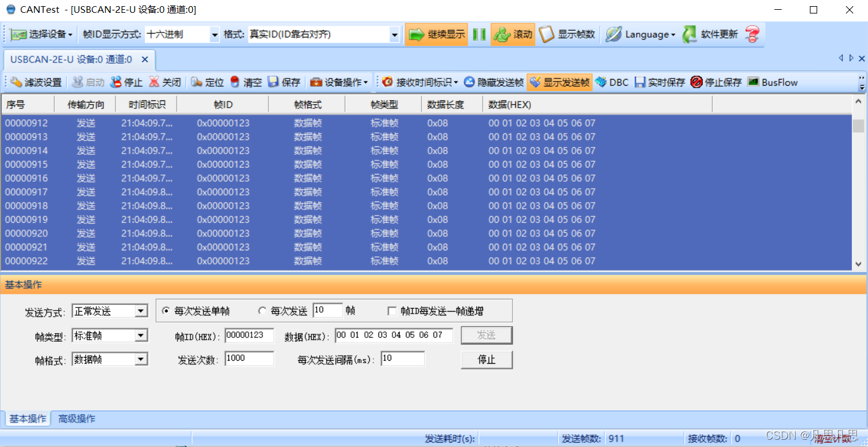Open 接收时间标识 receive time menu
Image resolution: width=868 pixels, height=447 pixels.
point(420,82)
